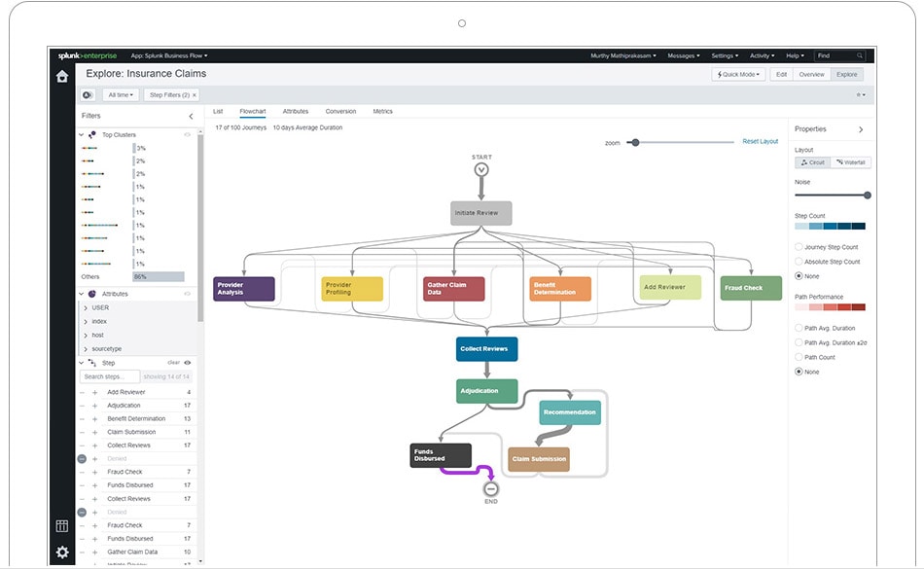Image resolution: width=924 pixels, height=570 pixels.
Task: Click the magnifier icon in the Find box
Action: coord(860,55)
